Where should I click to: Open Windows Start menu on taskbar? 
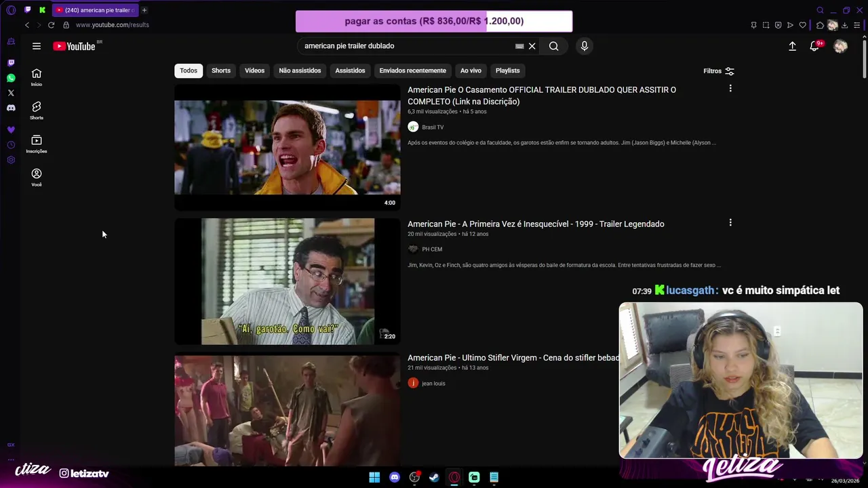coord(374,477)
